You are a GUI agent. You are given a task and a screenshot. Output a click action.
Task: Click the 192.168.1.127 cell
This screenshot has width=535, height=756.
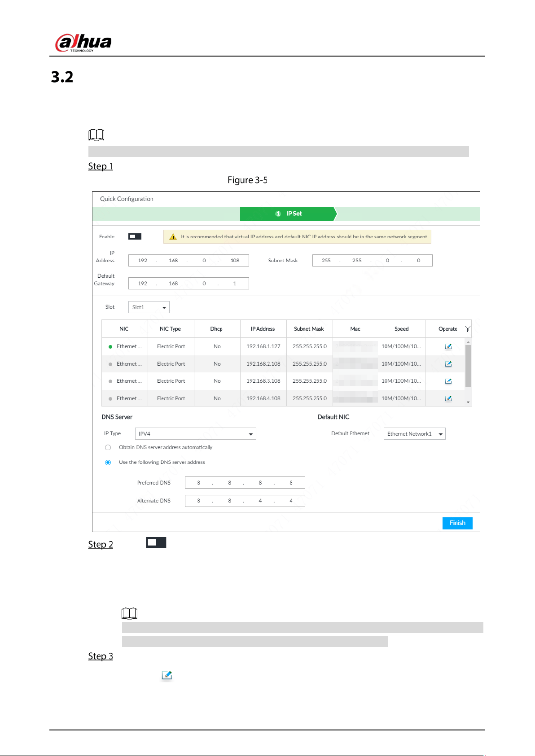point(263,346)
